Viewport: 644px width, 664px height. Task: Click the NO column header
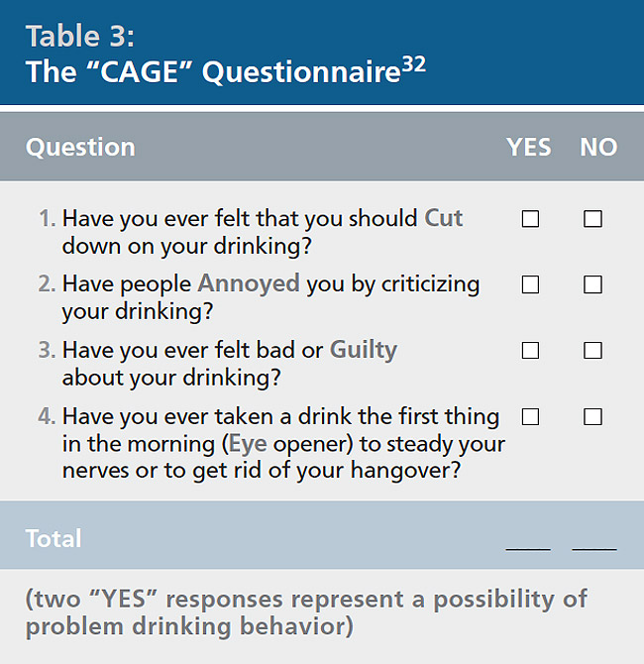598,148
